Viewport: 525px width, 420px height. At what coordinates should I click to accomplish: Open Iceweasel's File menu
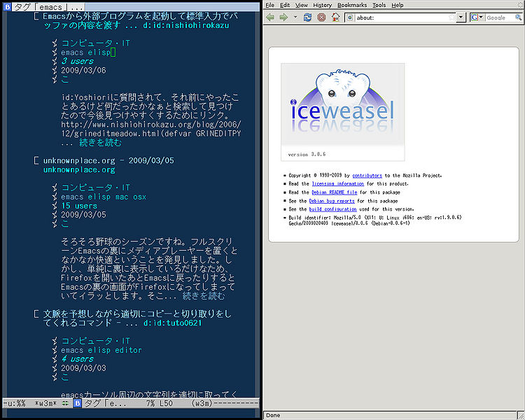pyautogui.click(x=270, y=5)
